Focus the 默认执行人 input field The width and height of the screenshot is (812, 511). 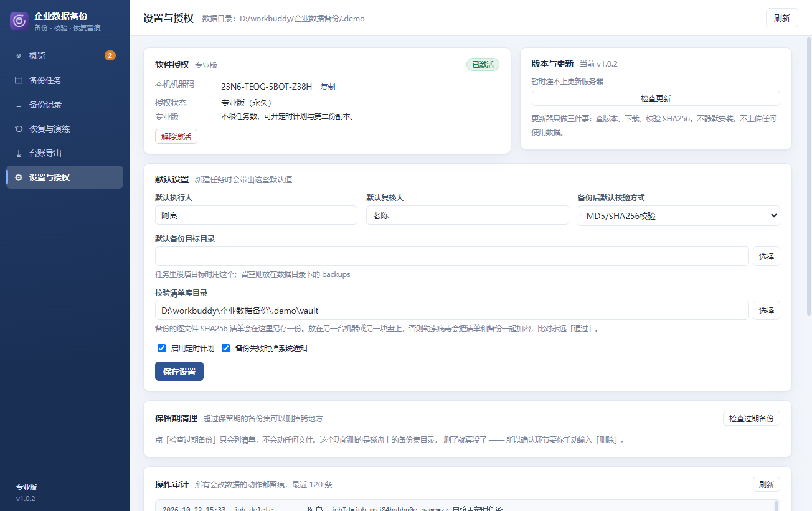click(256, 215)
